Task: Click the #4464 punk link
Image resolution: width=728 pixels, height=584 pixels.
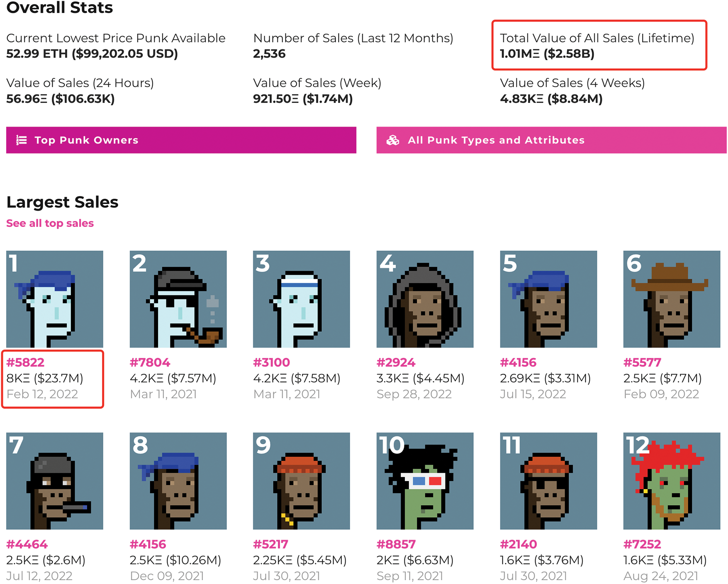Action: click(x=27, y=544)
